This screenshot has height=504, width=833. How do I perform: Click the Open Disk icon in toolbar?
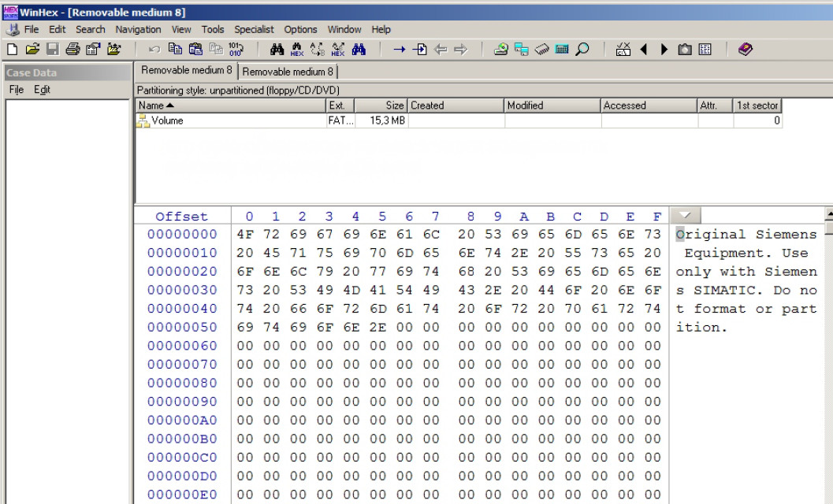(500, 50)
